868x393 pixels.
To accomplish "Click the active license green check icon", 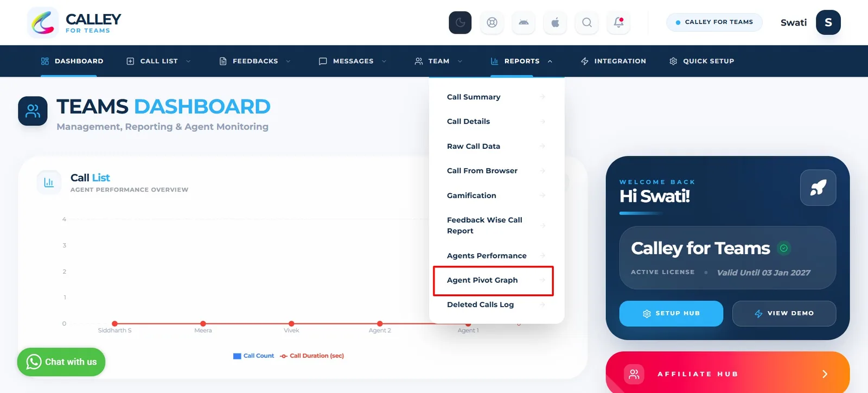I will (783, 248).
